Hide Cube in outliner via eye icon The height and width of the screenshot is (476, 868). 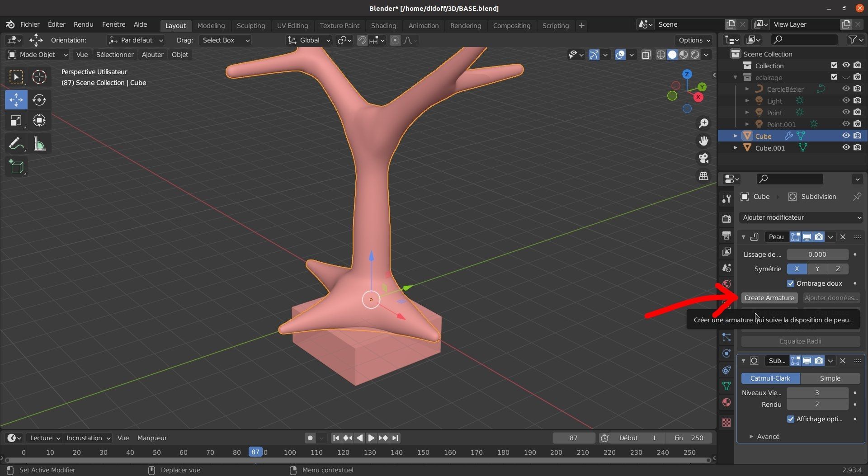[846, 136]
